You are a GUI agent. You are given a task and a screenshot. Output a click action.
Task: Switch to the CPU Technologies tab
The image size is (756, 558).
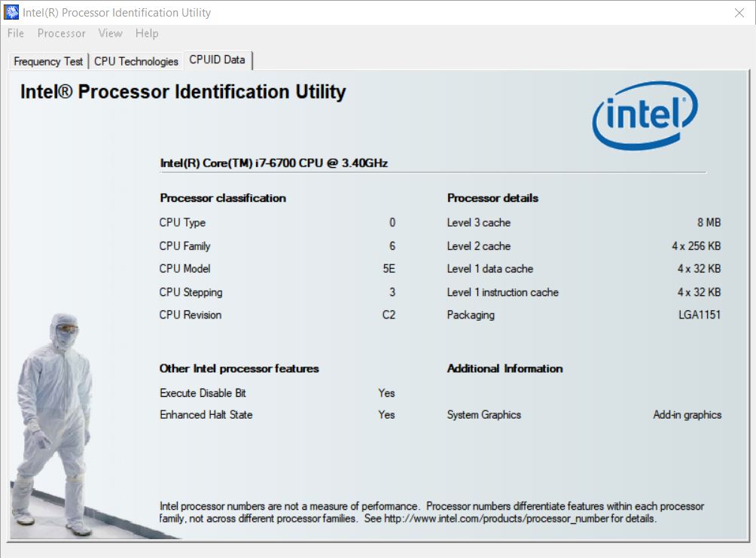[136, 61]
